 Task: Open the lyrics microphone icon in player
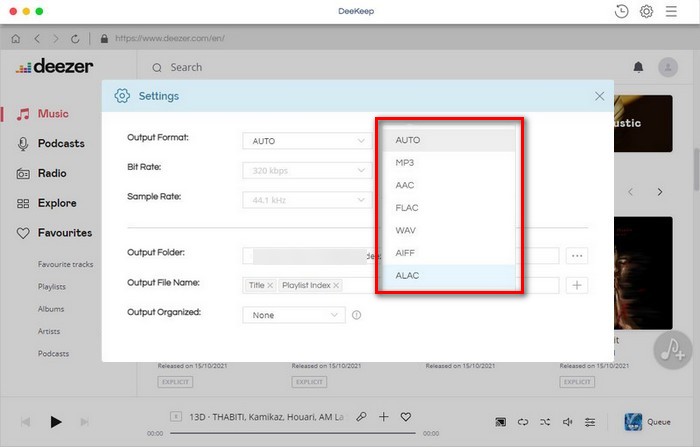point(361,417)
